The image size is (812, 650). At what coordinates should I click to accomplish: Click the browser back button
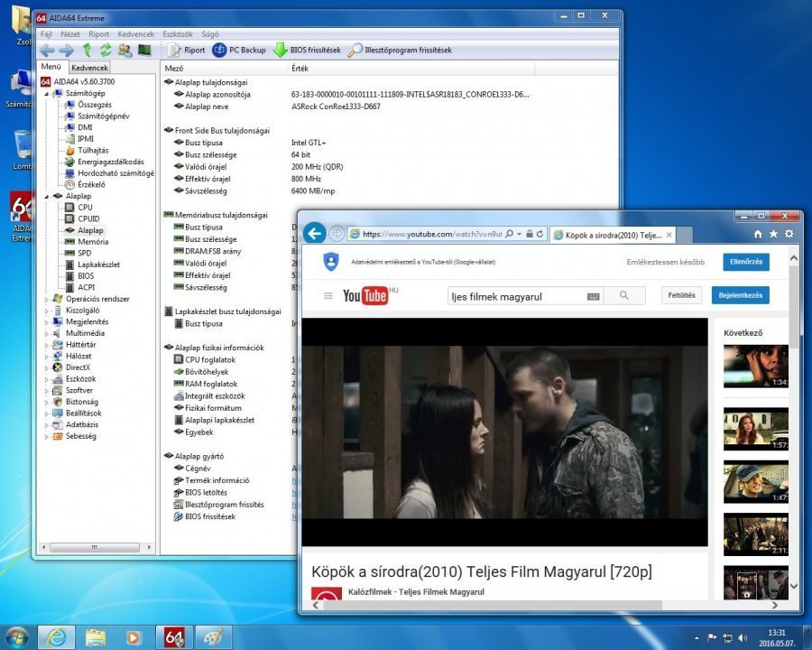[x=314, y=234]
